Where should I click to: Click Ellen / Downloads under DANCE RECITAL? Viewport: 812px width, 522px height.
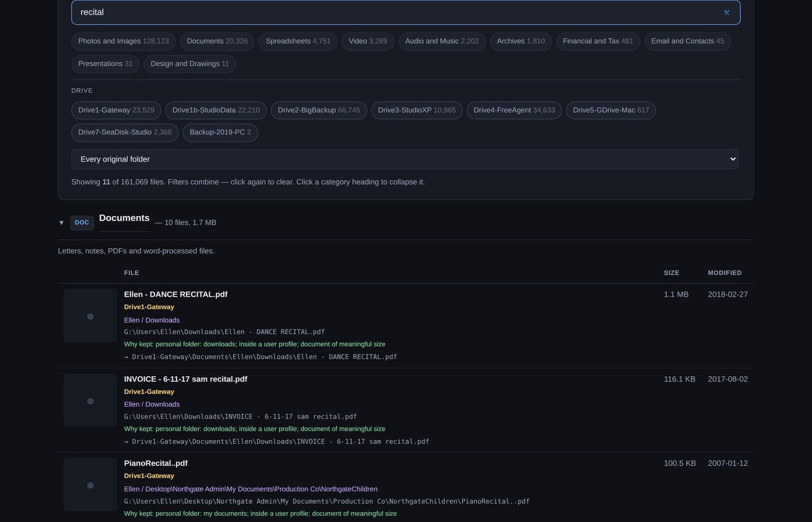click(x=152, y=320)
